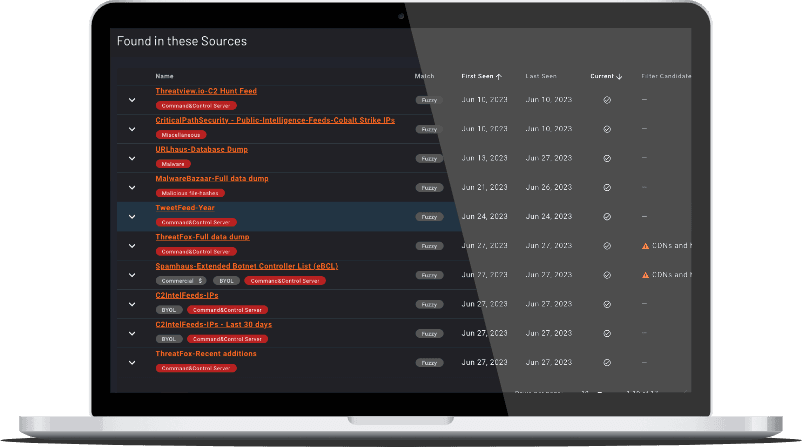Expand the C2IntelFeeds-IPs Last 30 days row
The image size is (802, 447).
132,333
